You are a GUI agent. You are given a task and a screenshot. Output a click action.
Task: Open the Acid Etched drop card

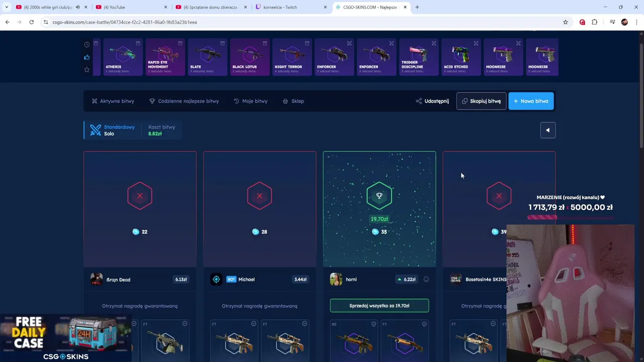tap(461, 57)
